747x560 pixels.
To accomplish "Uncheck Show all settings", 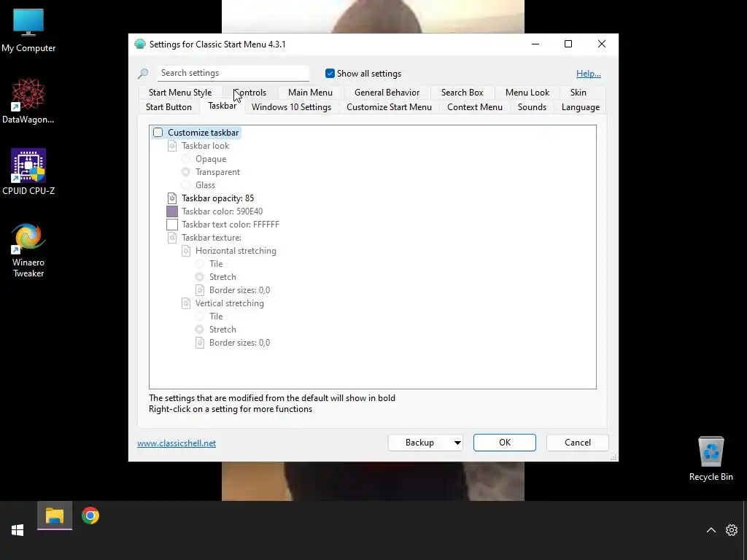I will tap(330, 74).
